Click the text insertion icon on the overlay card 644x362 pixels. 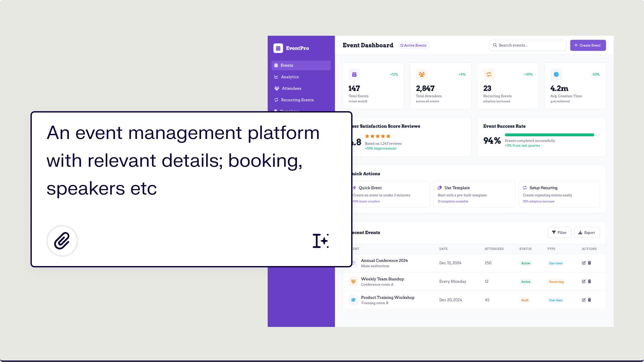320,241
